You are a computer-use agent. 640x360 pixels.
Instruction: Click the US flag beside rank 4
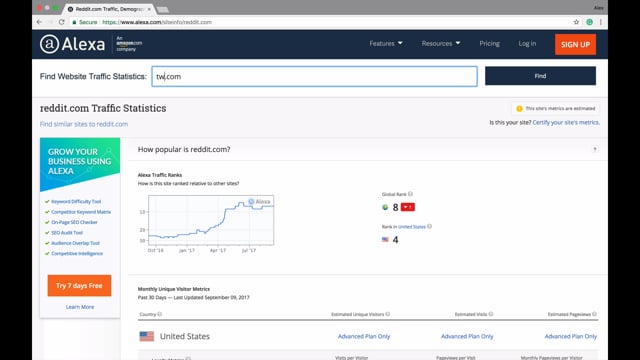point(385,240)
